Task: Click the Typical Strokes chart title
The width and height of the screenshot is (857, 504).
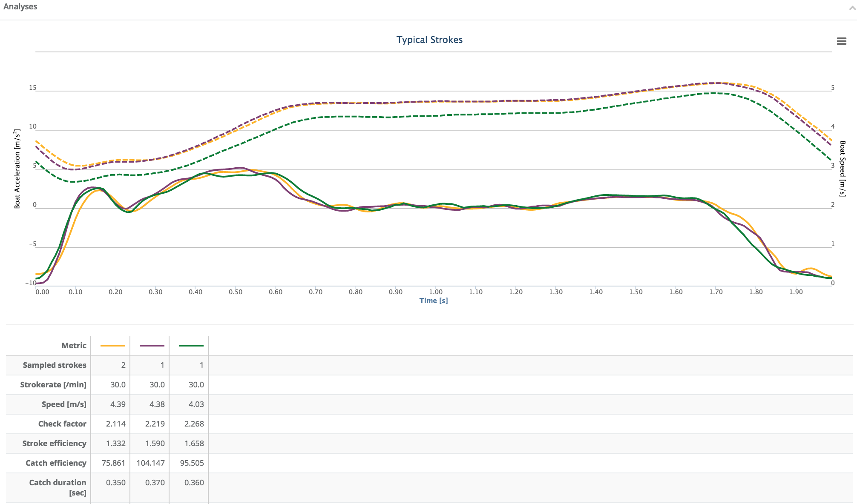Action: [x=429, y=40]
